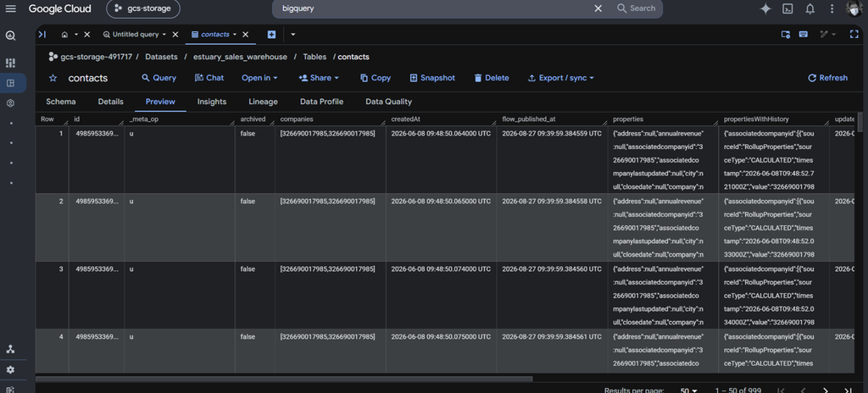Expand the Share dropdown
This screenshot has height=393, width=868.
(x=319, y=78)
